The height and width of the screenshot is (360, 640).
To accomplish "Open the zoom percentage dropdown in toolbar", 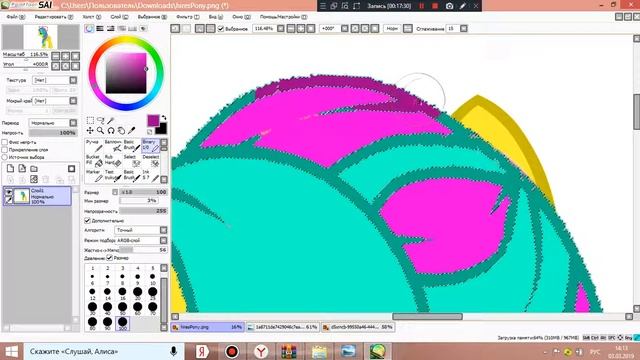I will click(x=281, y=29).
